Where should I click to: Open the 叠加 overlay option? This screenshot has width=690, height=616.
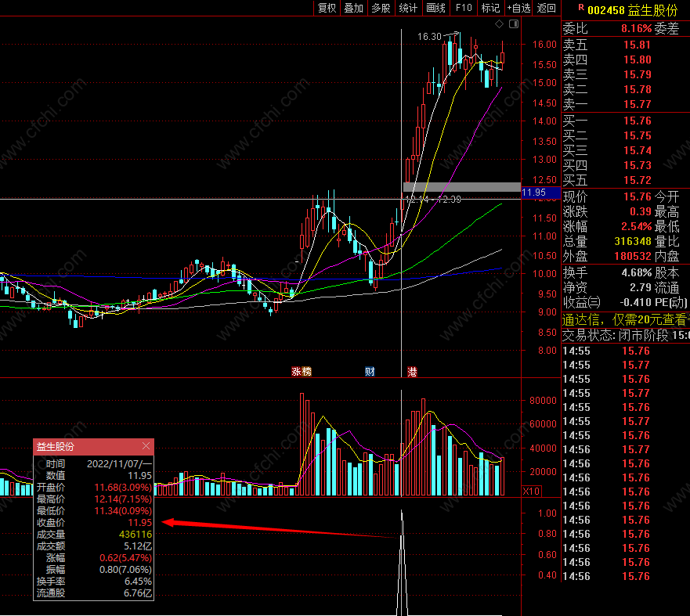[353, 8]
